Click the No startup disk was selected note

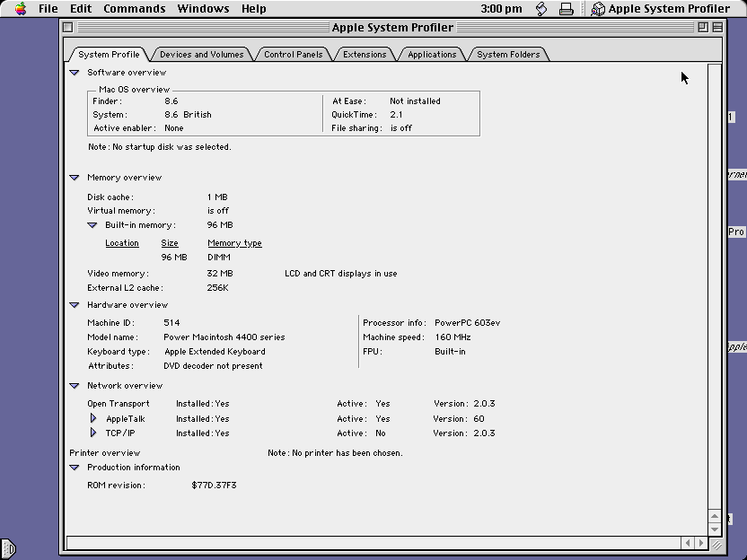click(160, 146)
